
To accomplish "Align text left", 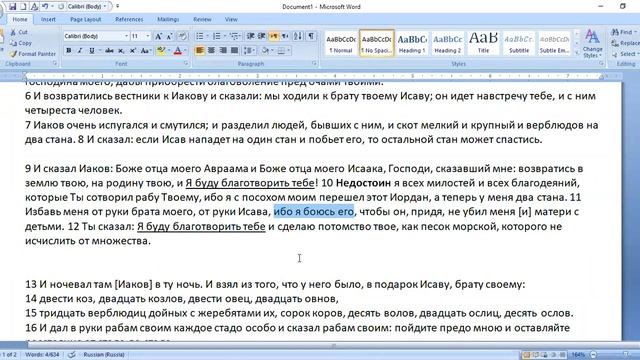I will (200, 51).
